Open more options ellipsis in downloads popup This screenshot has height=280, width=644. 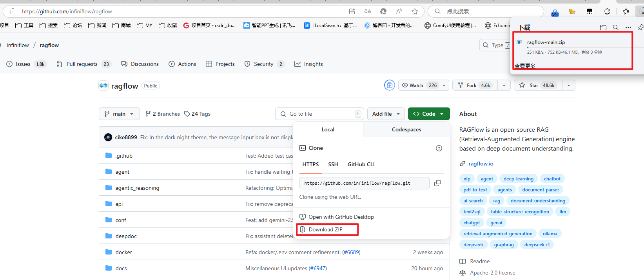tap(628, 27)
